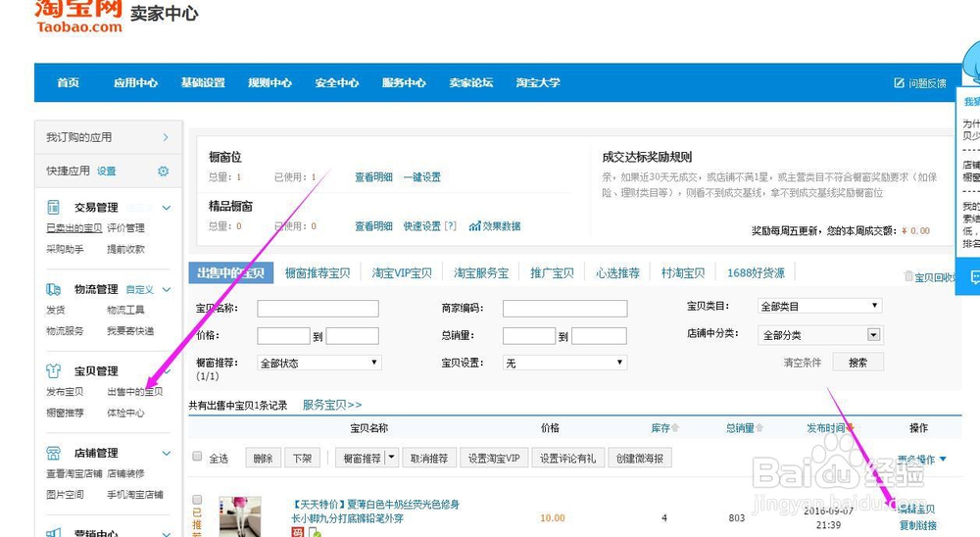Click the 取消推荐 button
The image size is (980, 537).
(x=429, y=459)
